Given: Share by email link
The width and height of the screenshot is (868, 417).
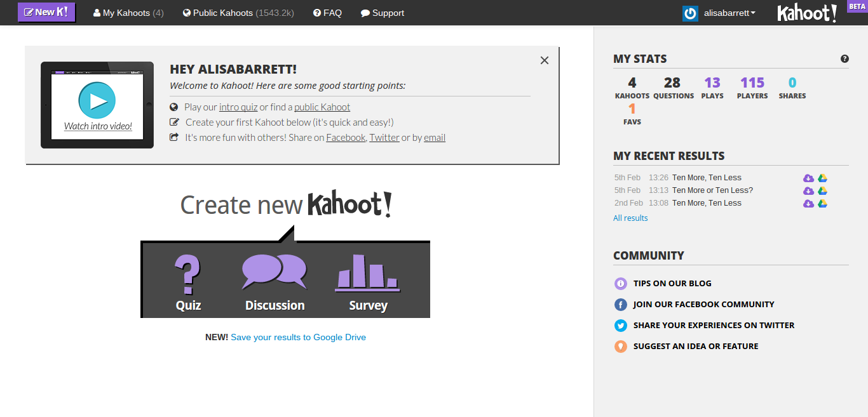Looking at the screenshot, I should pos(435,138).
